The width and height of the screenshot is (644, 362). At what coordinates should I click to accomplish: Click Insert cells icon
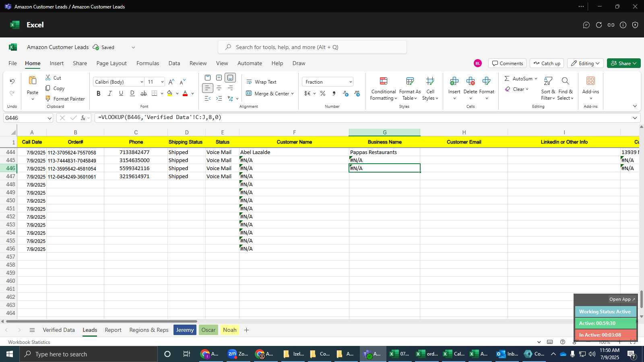pyautogui.click(x=454, y=81)
